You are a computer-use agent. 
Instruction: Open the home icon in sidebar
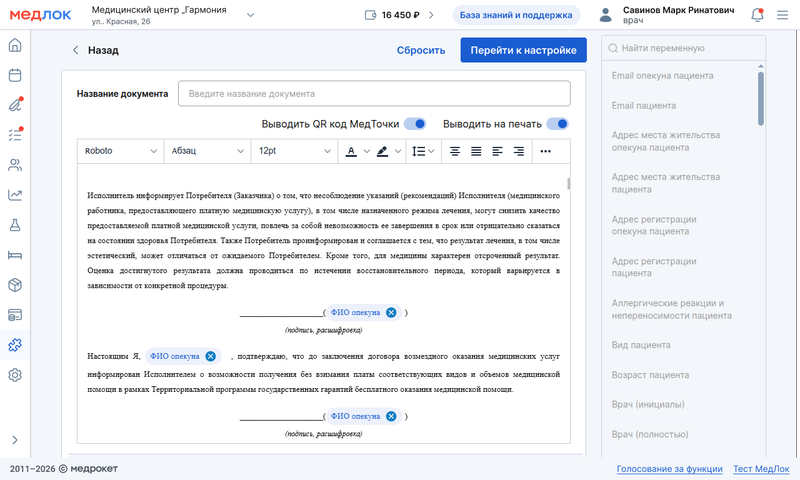[15, 45]
